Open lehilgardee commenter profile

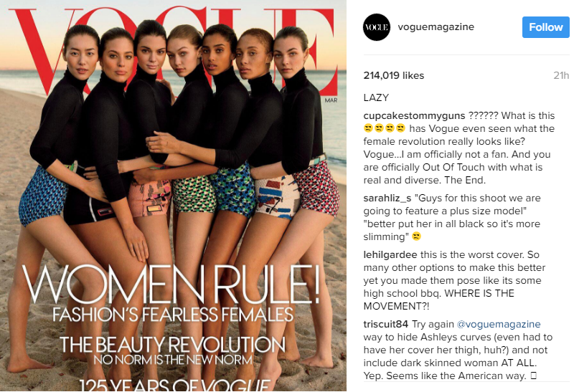pos(390,254)
